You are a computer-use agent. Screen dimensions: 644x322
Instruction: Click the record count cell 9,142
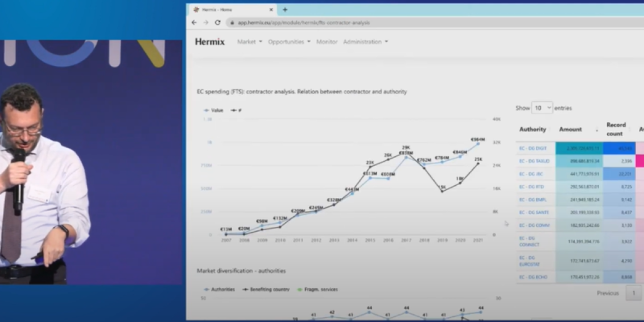pos(619,200)
